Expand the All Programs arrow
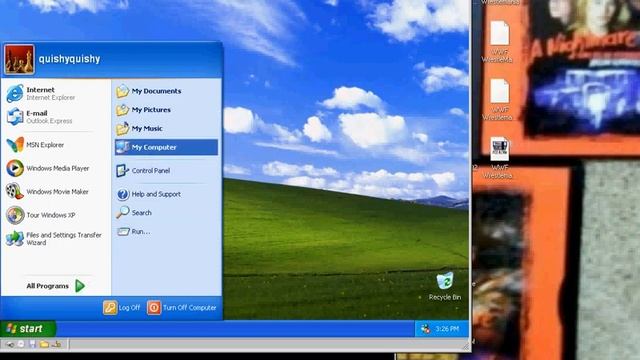640x360 pixels. click(80, 286)
